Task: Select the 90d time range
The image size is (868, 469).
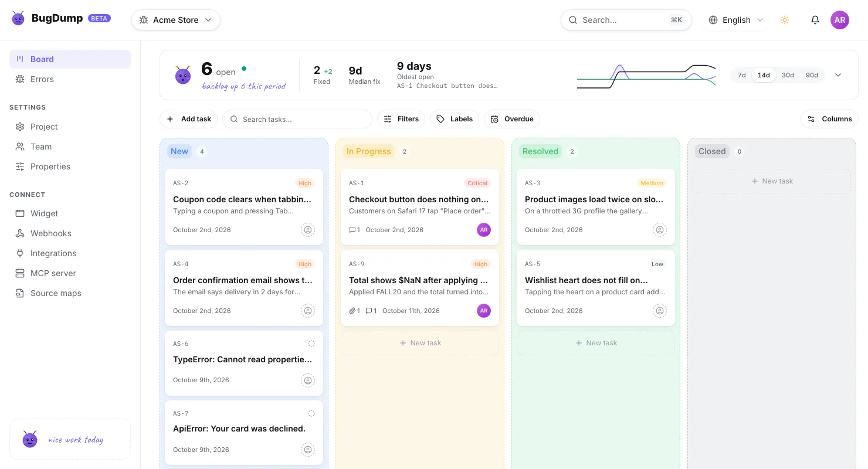Action: click(812, 75)
